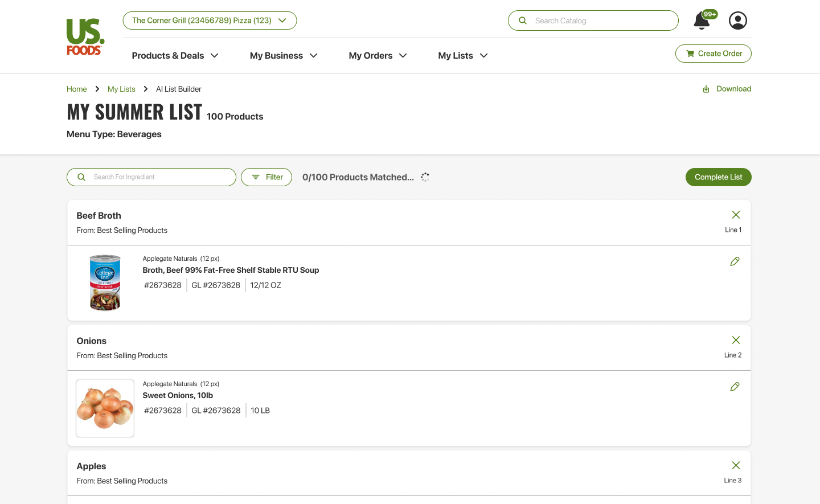
Task: Open the Filter options
Action: click(266, 177)
